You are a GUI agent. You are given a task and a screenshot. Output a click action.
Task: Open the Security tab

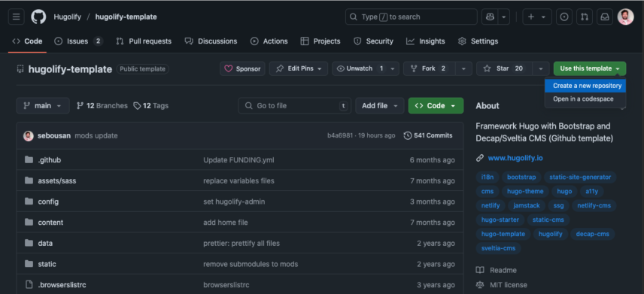point(373,41)
